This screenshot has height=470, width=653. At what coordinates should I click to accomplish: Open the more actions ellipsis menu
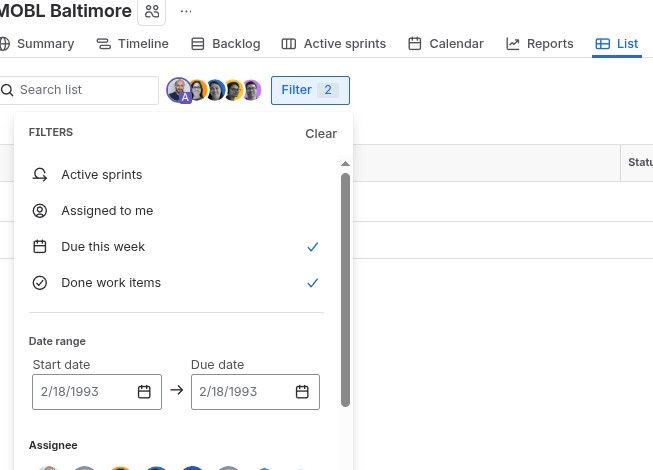186,11
